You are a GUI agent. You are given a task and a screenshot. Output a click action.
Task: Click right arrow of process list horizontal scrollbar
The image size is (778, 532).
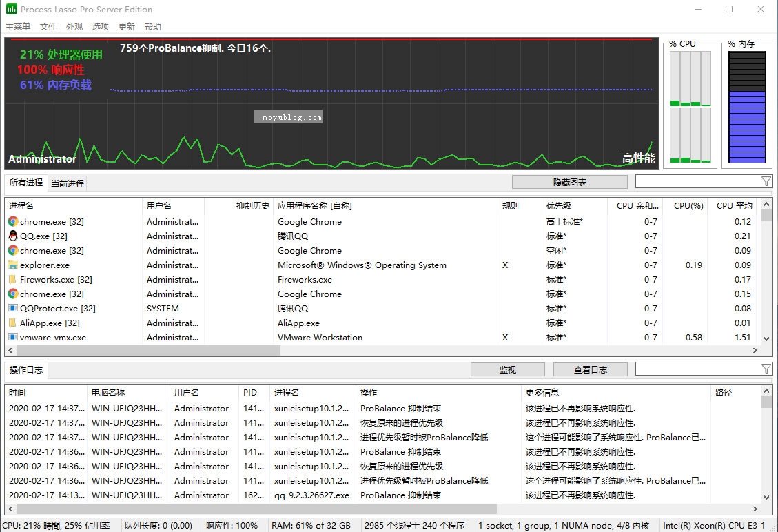coord(755,350)
